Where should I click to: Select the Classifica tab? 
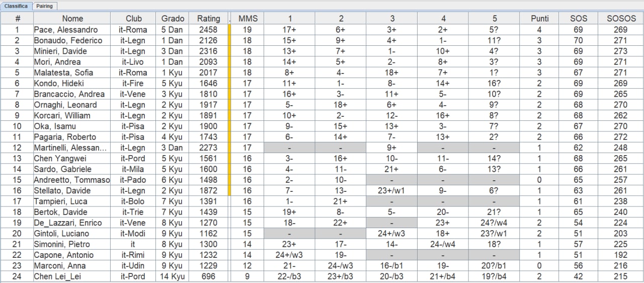[16, 6]
